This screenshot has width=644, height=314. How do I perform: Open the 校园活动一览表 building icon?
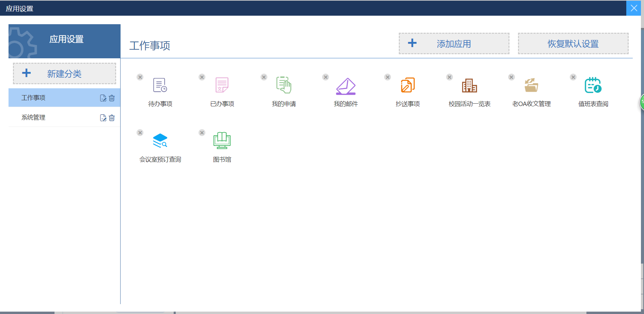click(469, 86)
